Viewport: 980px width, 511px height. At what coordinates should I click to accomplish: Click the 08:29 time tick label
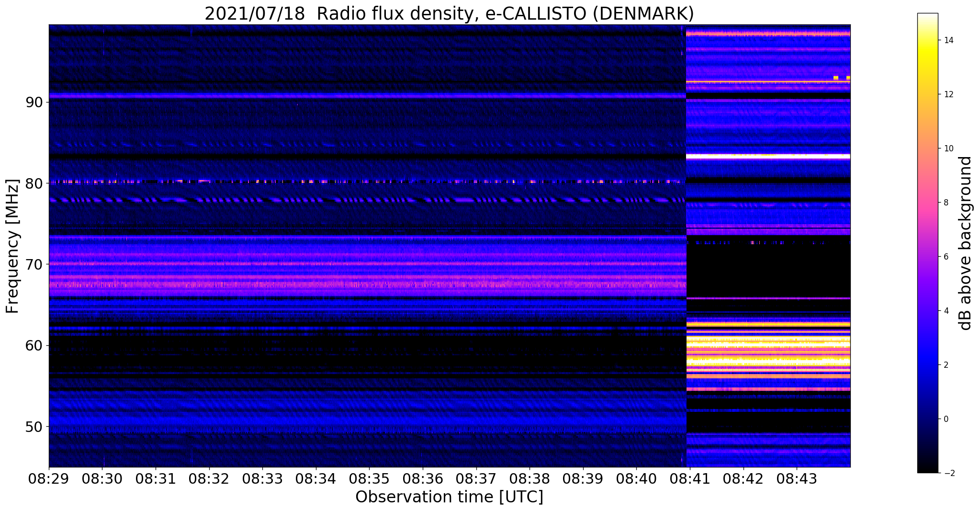pos(49,478)
